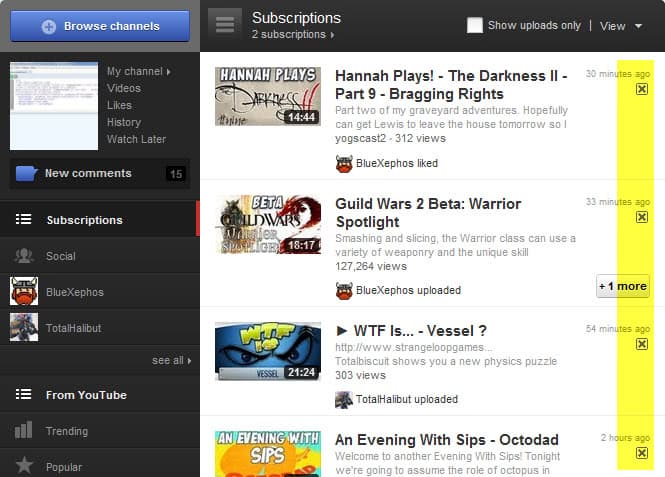Open Hannah Plays! The Darkness II title
Screen dimensions: 665x477
[x=451, y=85]
